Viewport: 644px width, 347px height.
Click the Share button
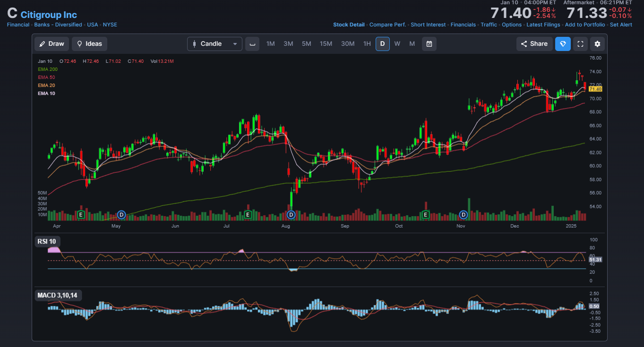click(x=534, y=44)
